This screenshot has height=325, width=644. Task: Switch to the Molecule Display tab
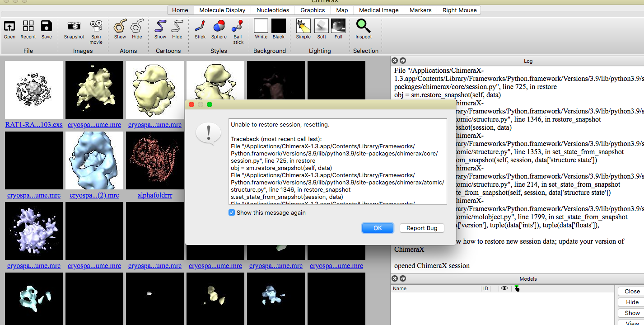pyautogui.click(x=222, y=10)
